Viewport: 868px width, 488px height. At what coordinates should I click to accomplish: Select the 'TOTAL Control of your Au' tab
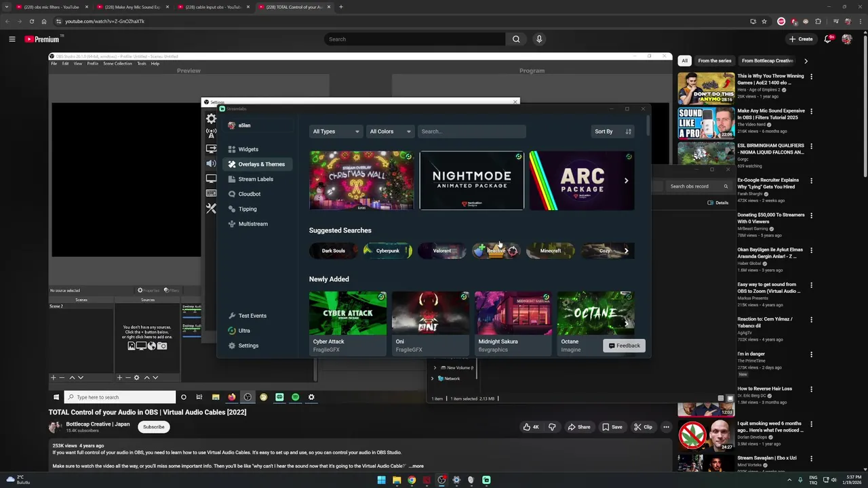click(x=294, y=7)
